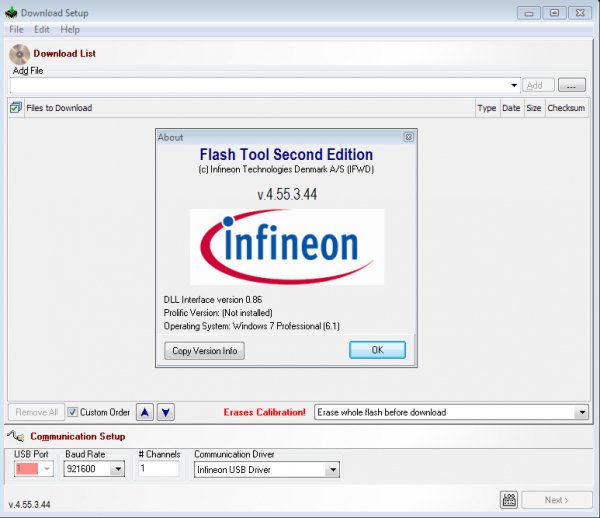Open the Help menu
The height and width of the screenshot is (518, 600).
point(70,29)
